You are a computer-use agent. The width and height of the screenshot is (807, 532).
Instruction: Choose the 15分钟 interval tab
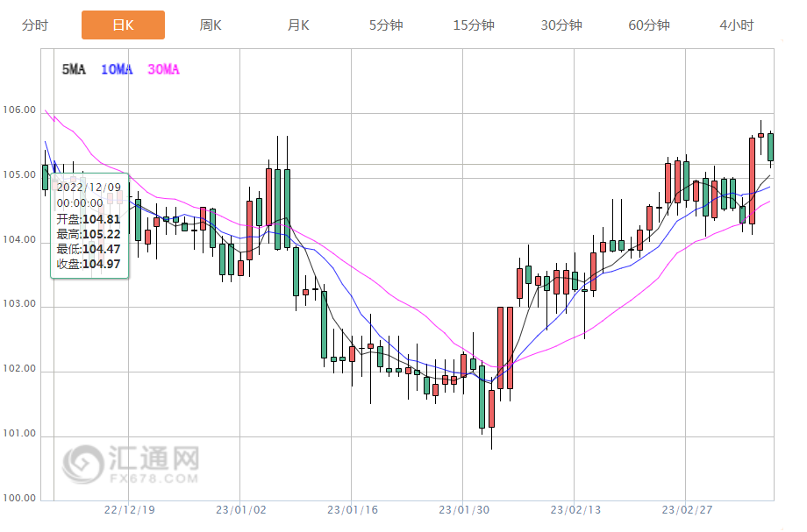(x=474, y=25)
